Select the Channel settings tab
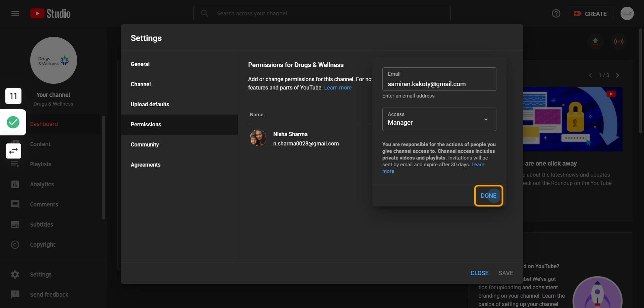644x308 pixels. point(179,84)
